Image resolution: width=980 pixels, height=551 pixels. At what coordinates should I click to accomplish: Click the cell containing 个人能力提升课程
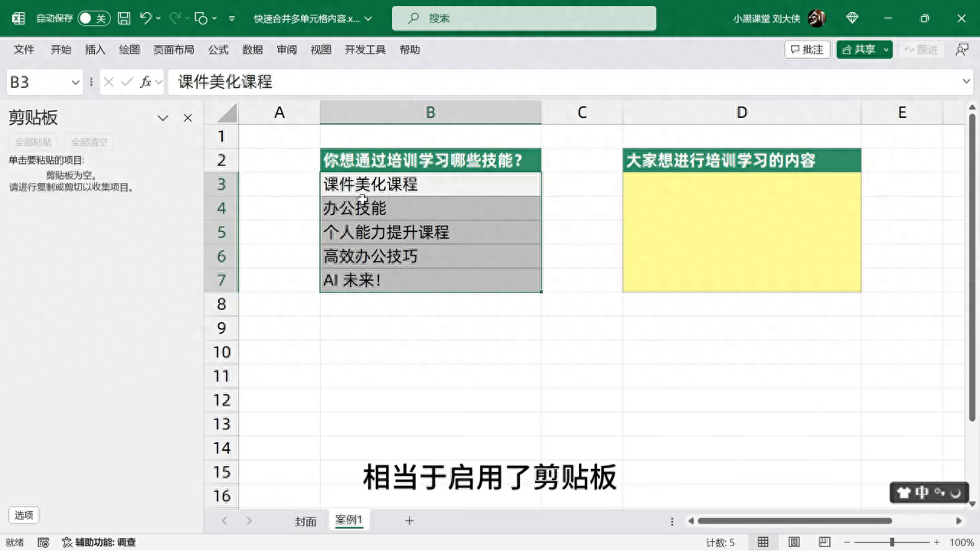430,232
